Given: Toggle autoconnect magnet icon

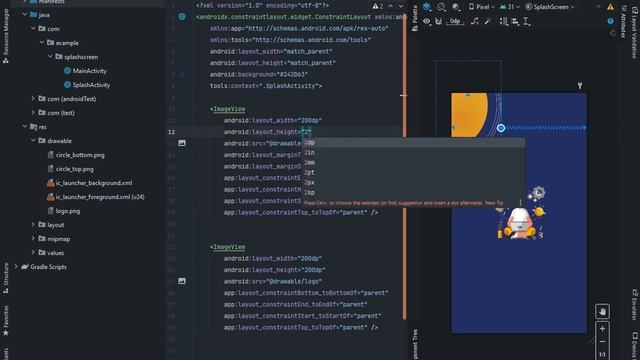Looking at the screenshot, I should coord(438,21).
